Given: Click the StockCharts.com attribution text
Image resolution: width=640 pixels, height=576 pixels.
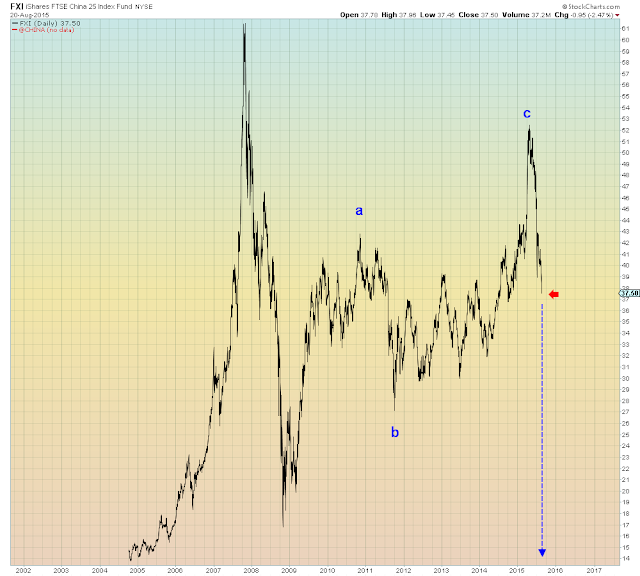Looking at the screenshot, I should pos(591,7).
